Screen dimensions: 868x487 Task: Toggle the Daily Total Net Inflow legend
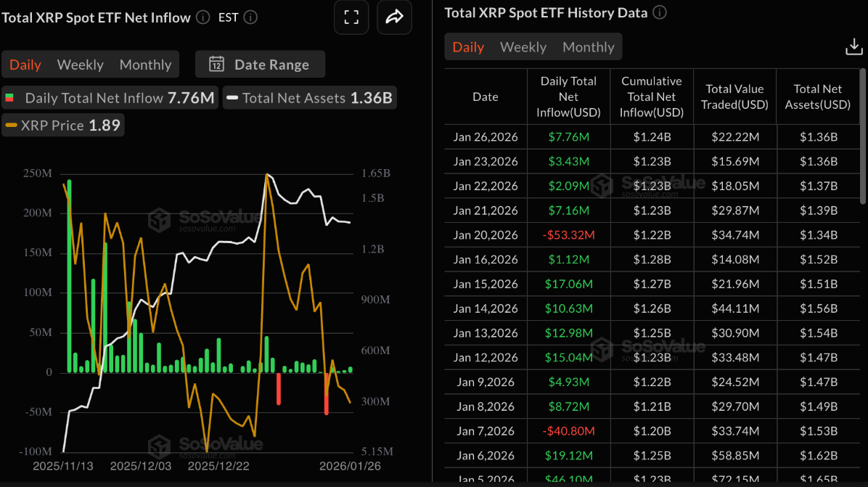pos(110,97)
